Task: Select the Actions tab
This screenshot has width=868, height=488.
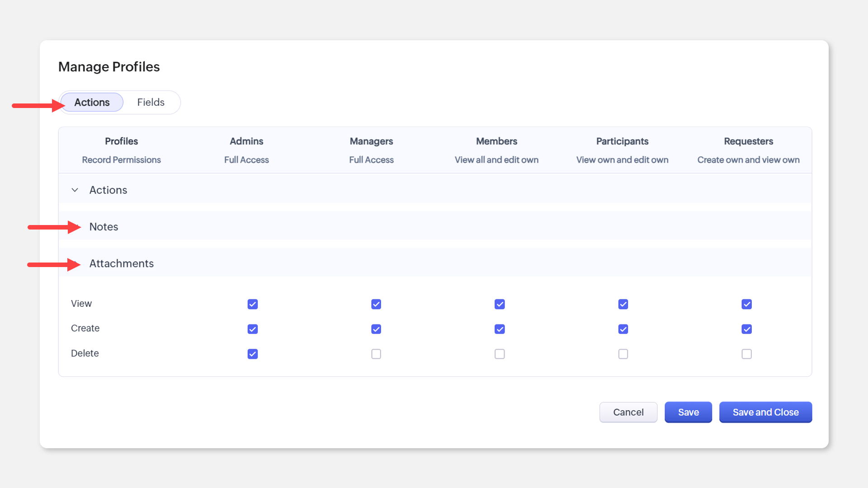Action: click(92, 103)
